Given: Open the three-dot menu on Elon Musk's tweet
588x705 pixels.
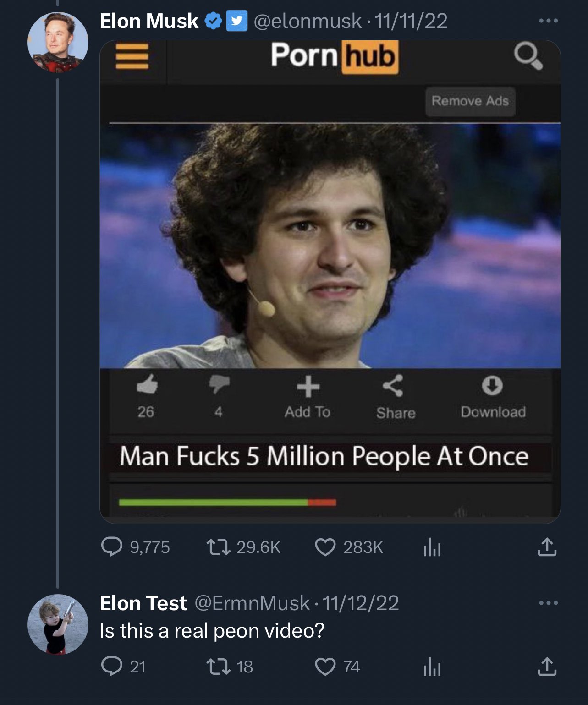Looking at the screenshot, I should 548,21.
